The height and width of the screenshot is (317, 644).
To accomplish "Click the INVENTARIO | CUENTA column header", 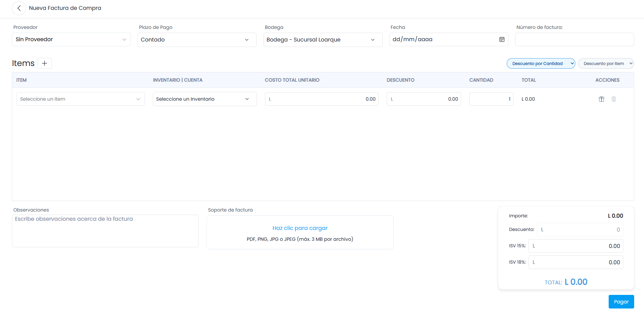I will coord(177,80).
